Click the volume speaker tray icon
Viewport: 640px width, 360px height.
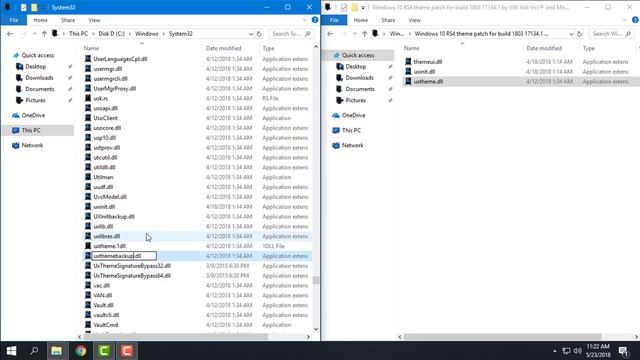coord(577,351)
